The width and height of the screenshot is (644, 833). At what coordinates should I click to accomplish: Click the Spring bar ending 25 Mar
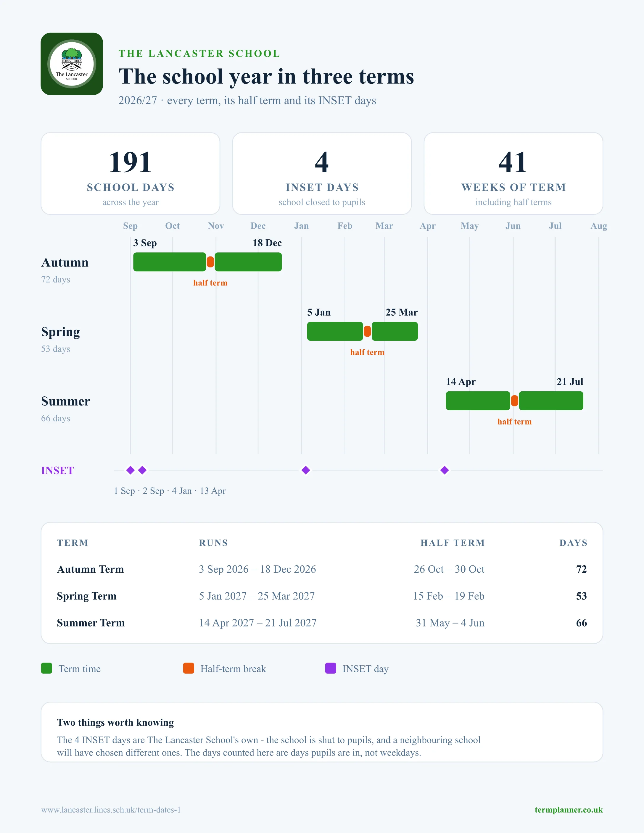[x=395, y=331]
